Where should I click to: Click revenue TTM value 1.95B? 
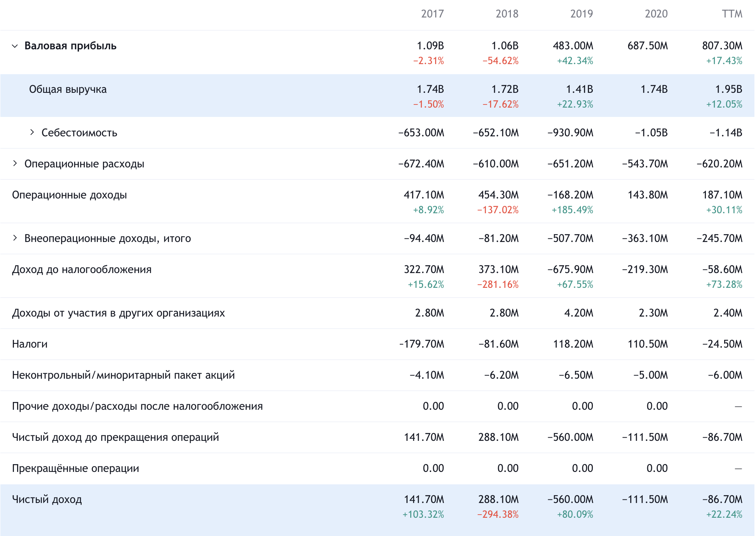729,89
